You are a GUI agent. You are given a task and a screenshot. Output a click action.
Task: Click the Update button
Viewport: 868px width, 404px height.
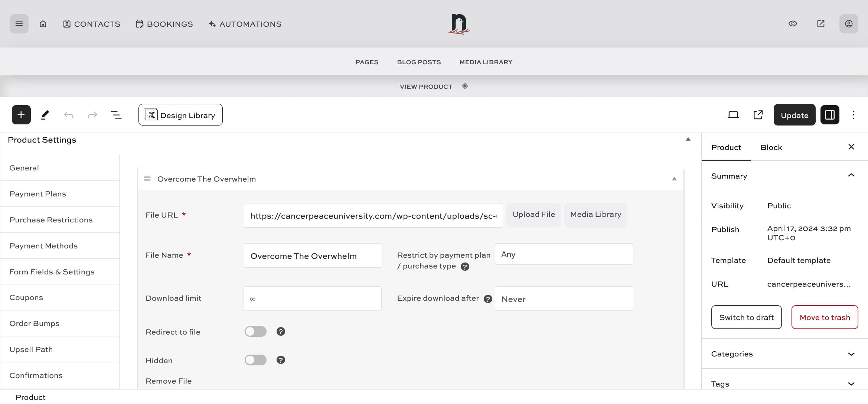coord(794,115)
